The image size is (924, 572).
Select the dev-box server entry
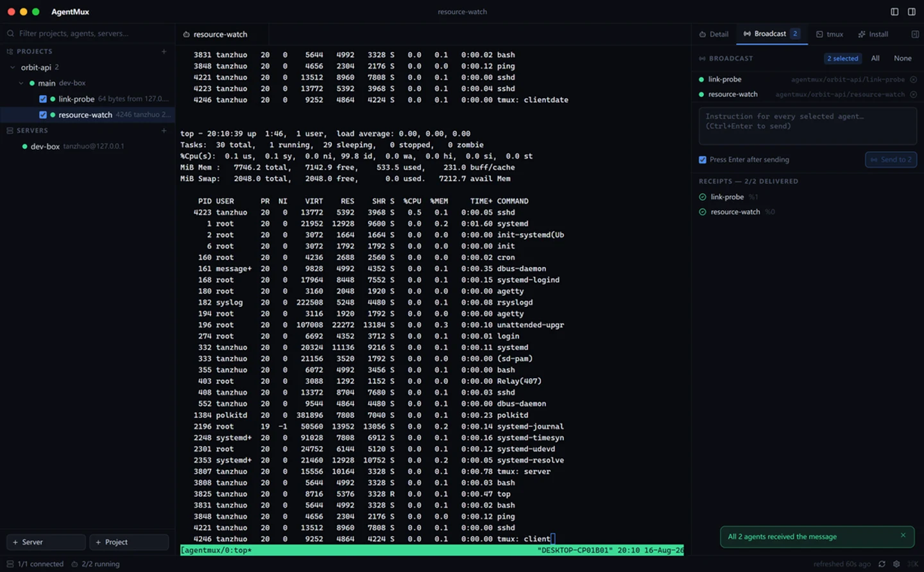[87, 146]
